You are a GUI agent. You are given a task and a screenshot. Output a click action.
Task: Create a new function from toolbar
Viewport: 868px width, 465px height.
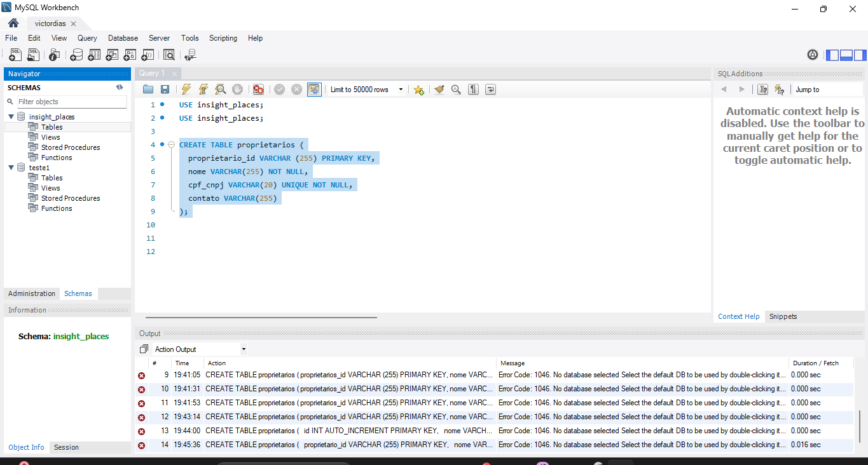148,55
